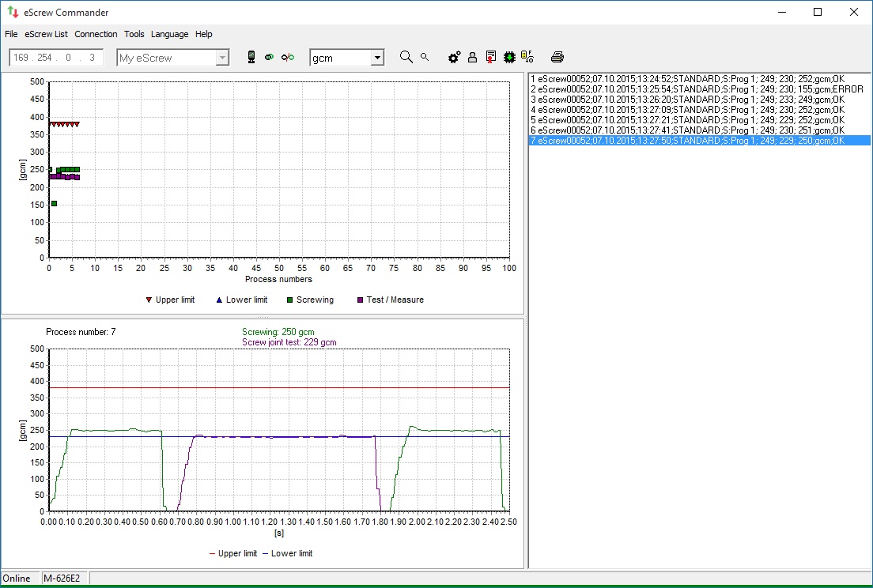Click the Screwing legend green square
873x588 pixels.
289,300
